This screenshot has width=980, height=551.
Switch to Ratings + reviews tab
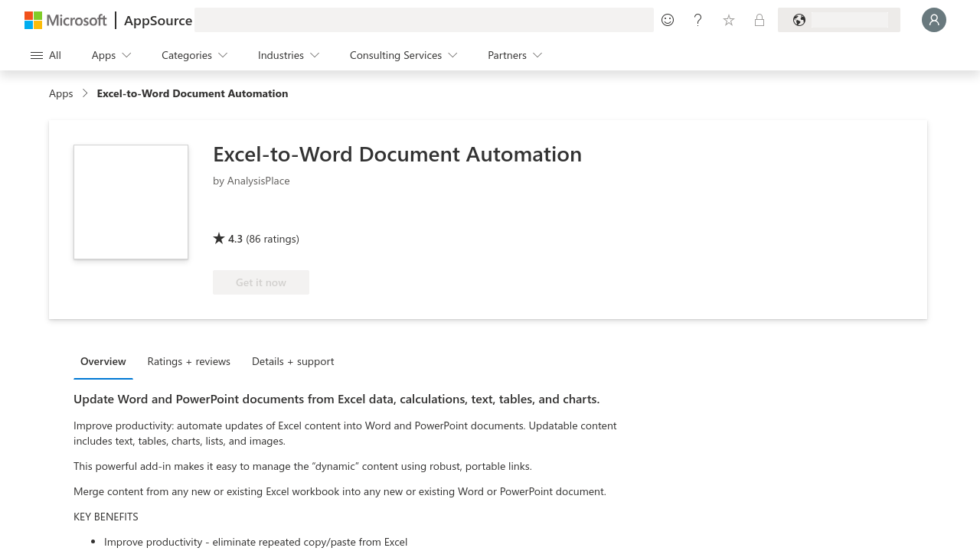point(188,361)
